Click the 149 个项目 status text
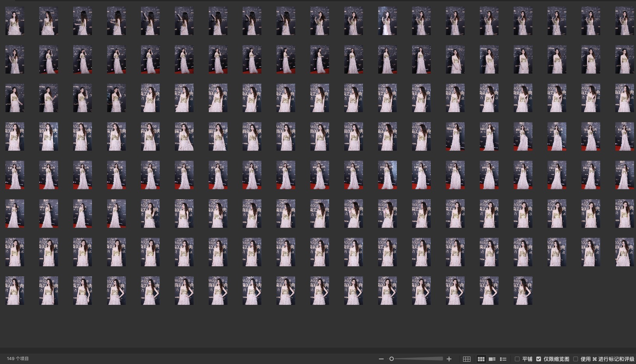The height and width of the screenshot is (364, 636). [18, 359]
